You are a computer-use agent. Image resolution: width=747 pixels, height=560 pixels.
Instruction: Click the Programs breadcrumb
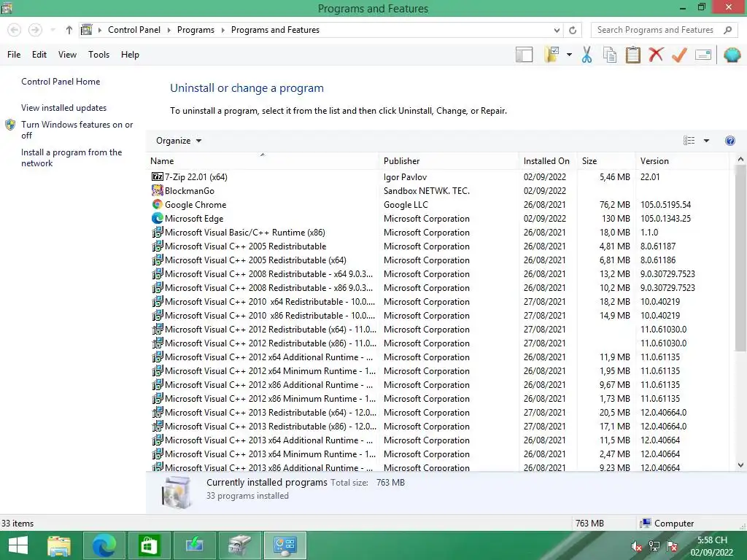click(x=196, y=30)
